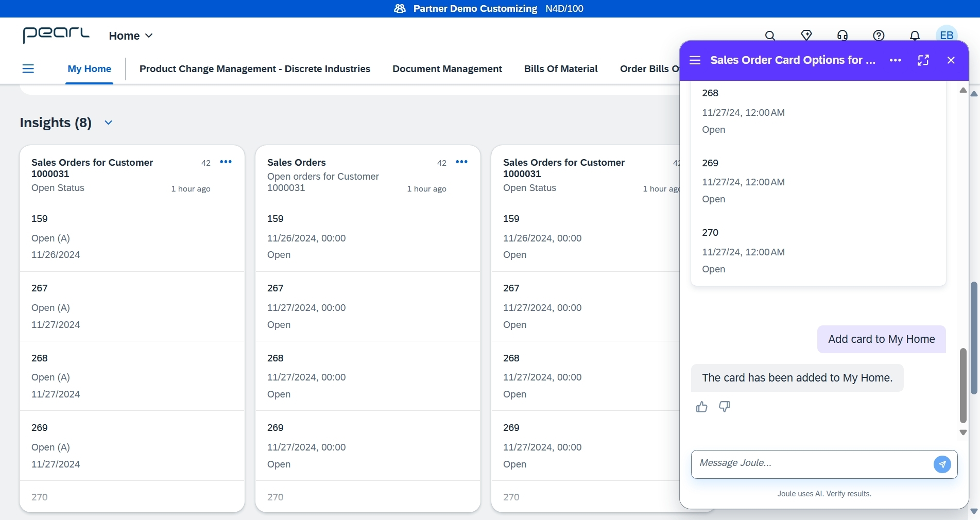The height and width of the screenshot is (520, 980).
Task: Open Joule panel more options menu
Action: coord(896,60)
